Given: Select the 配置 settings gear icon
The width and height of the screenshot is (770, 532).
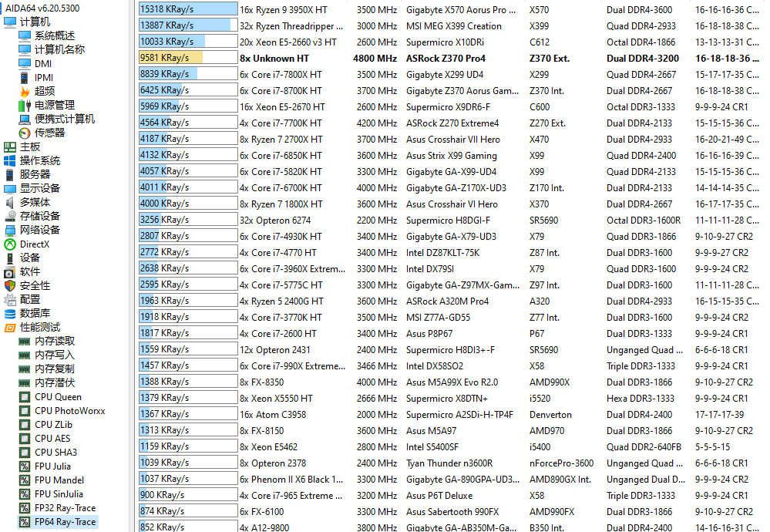Looking at the screenshot, I should (10, 300).
